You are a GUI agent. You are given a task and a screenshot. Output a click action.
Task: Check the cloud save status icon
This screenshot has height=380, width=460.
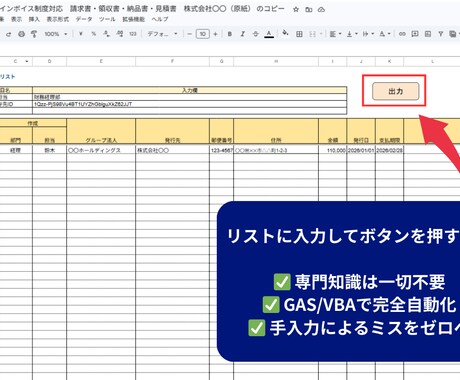tap(321, 9)
